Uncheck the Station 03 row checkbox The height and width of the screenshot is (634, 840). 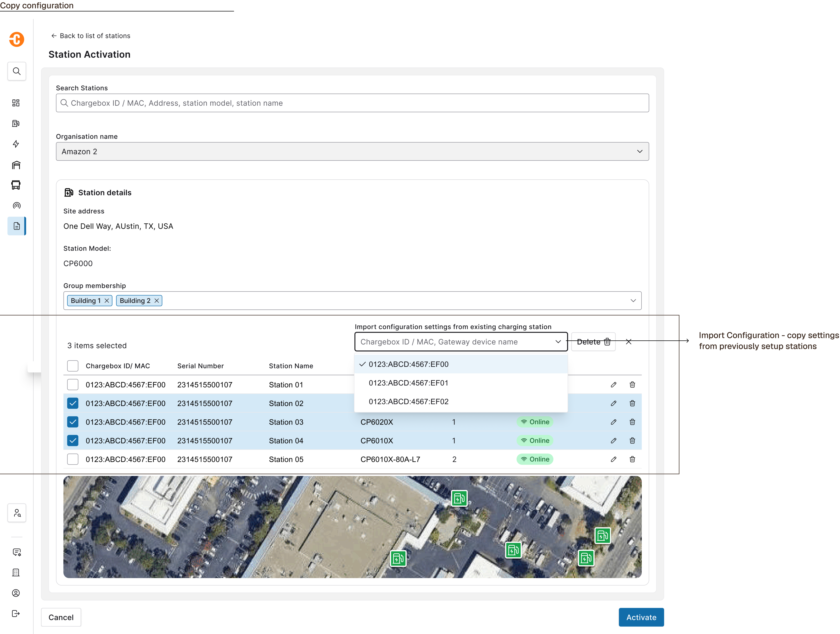click(x=72, y=422)
